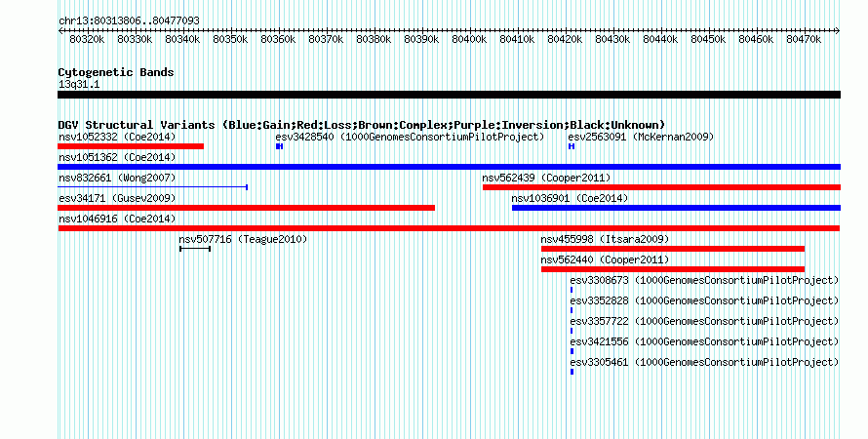Screen dimensions: 868x439
Task: Select the thin blue nsv832661 variant line
Action: click(153, 187)
